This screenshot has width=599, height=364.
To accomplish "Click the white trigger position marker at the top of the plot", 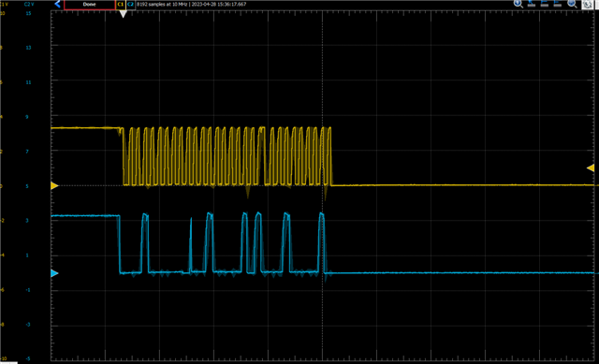I will (123, 14).
